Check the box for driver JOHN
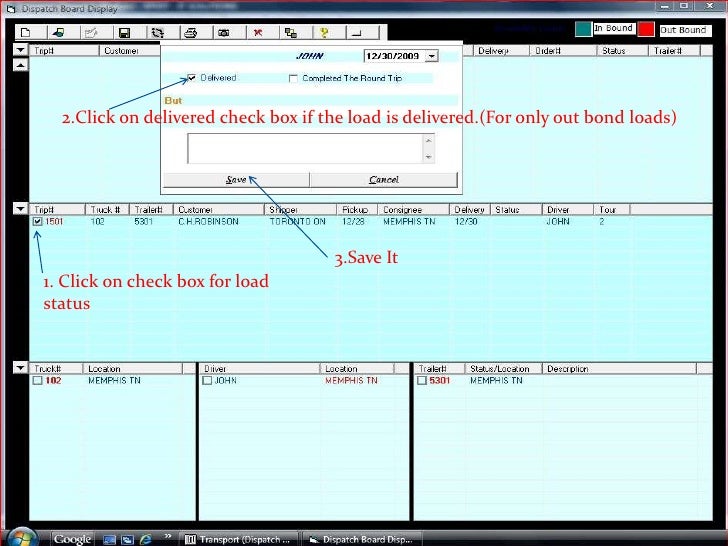The image size is (728, 546). point(207,381)
